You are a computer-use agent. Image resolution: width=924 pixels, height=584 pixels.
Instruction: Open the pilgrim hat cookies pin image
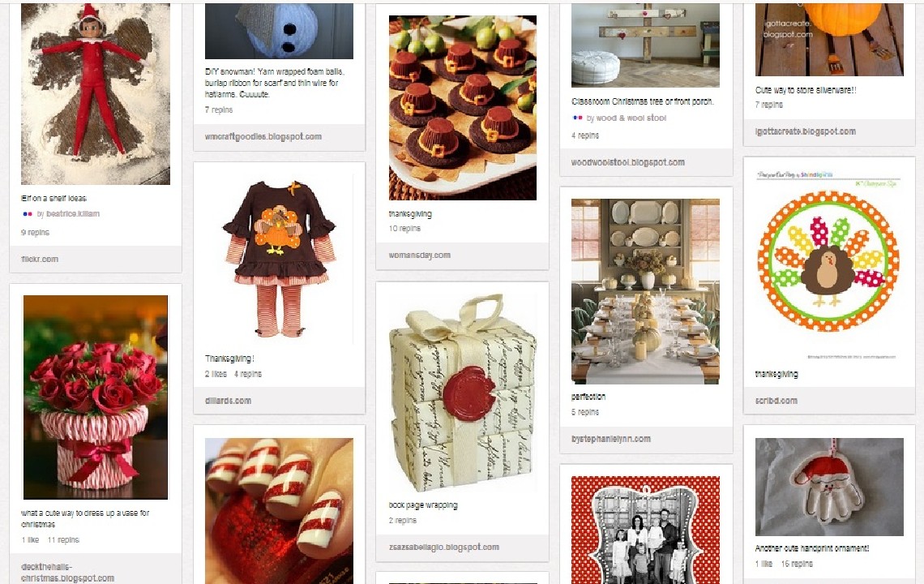463,107
